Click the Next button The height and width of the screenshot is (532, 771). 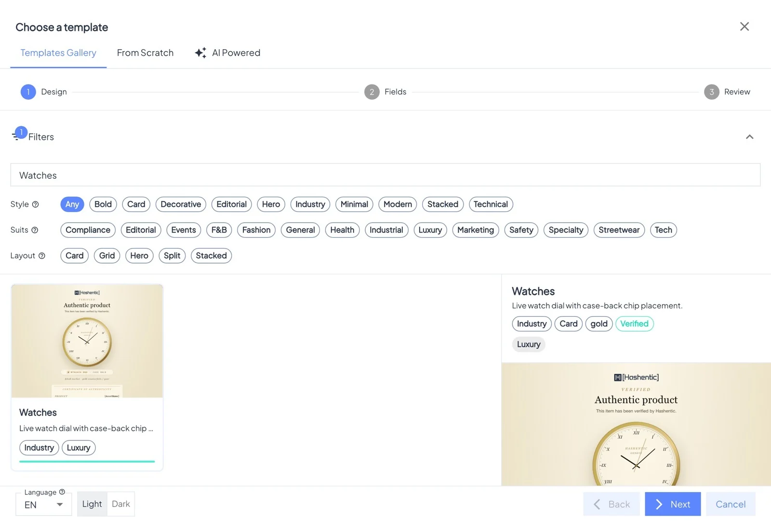click(673, 504)
